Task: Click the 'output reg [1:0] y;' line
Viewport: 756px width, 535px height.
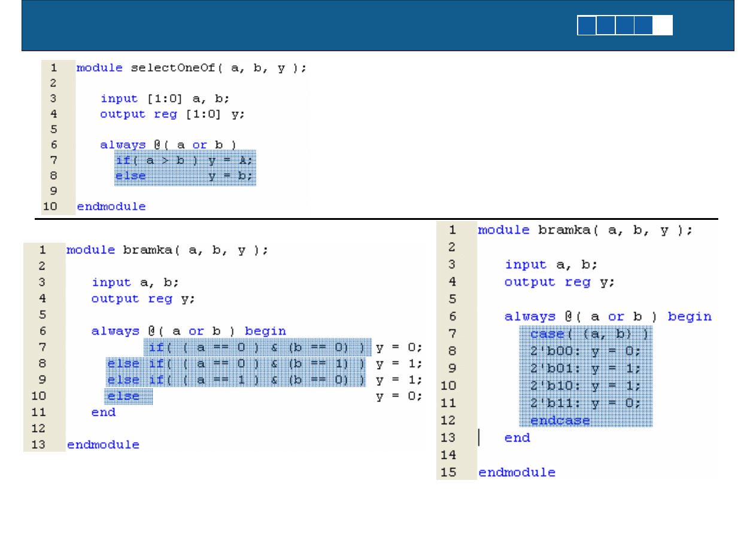Action: point(172,114)
